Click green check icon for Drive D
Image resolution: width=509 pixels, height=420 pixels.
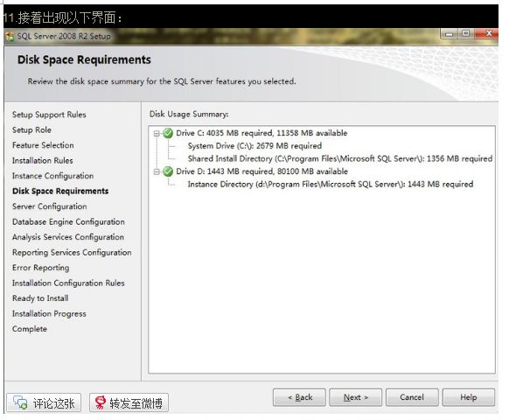168,171
